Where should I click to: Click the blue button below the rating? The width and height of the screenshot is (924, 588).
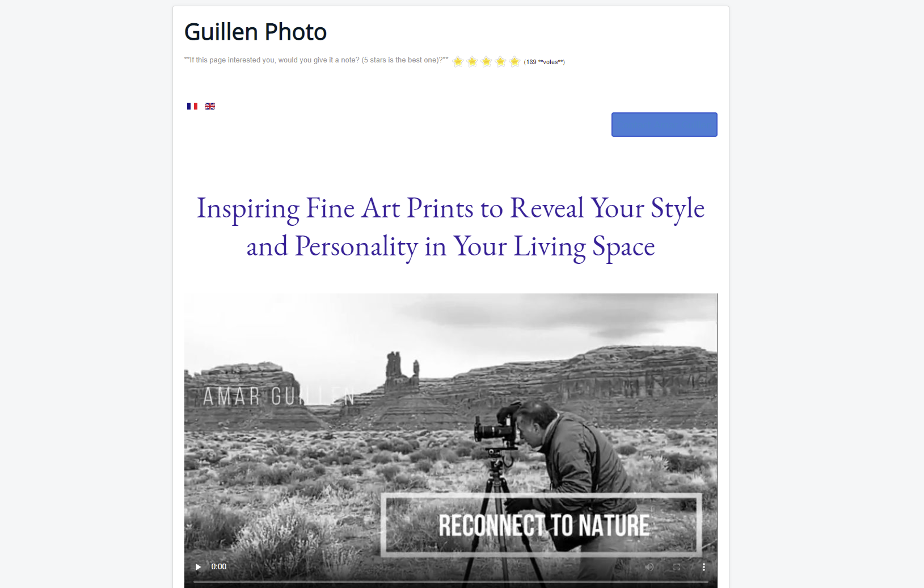(664, 124)
